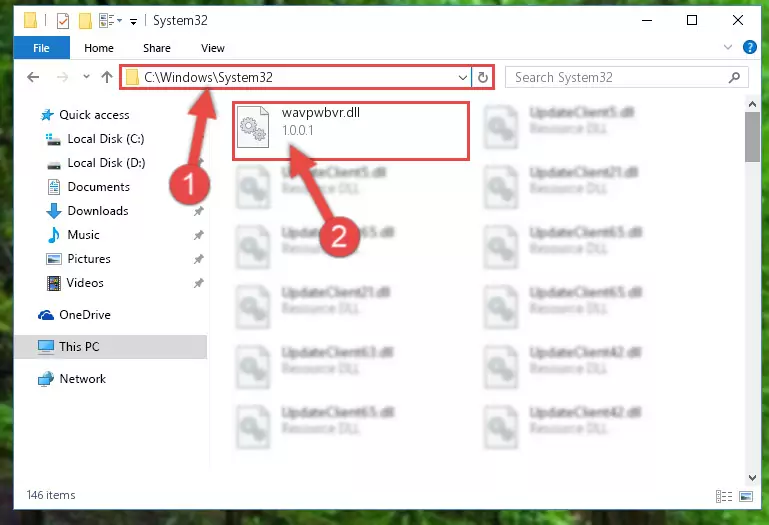
Task: Click the pin icon beside Music
Action: click(x=198, y=236)
